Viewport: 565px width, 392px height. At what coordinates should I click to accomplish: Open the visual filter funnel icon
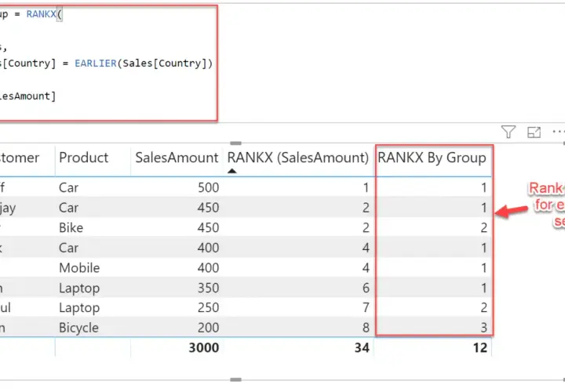508,132
